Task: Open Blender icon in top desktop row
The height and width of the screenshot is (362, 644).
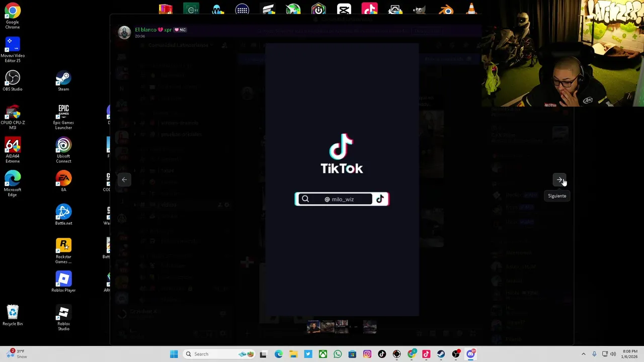Action: (x=446, y=10)
